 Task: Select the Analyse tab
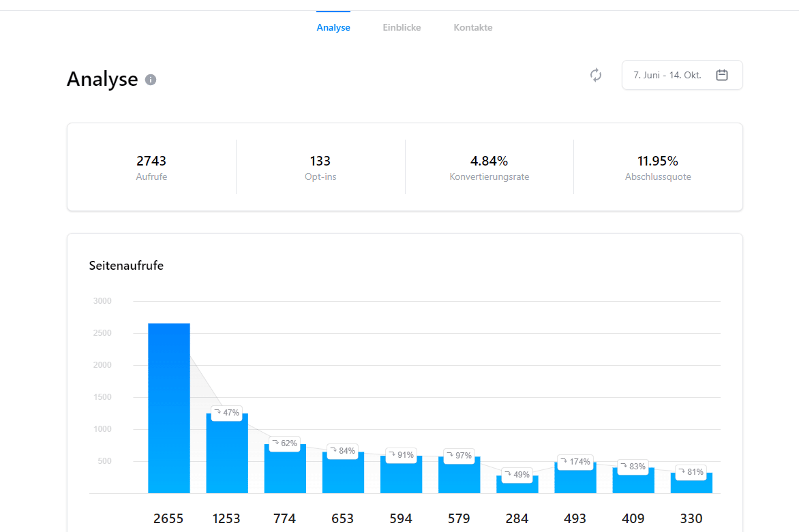pos(333,27)
